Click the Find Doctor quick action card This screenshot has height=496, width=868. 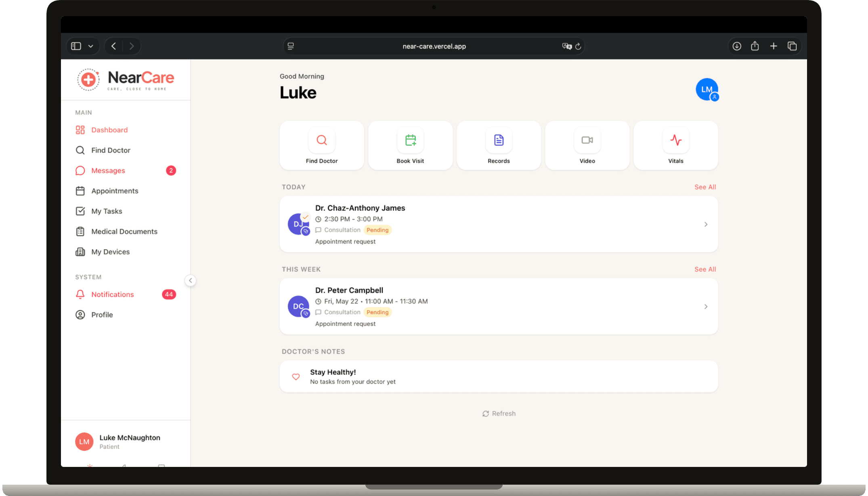click(322, 145)
